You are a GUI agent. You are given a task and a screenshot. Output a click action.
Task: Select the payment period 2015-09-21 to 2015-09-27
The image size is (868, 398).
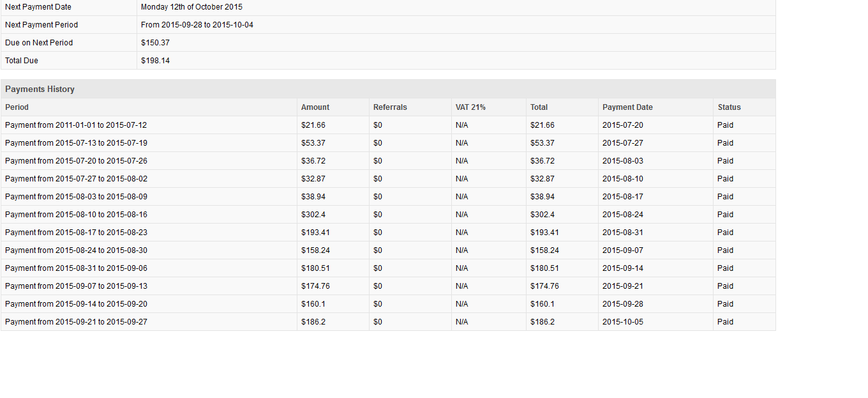click(76, 322)
